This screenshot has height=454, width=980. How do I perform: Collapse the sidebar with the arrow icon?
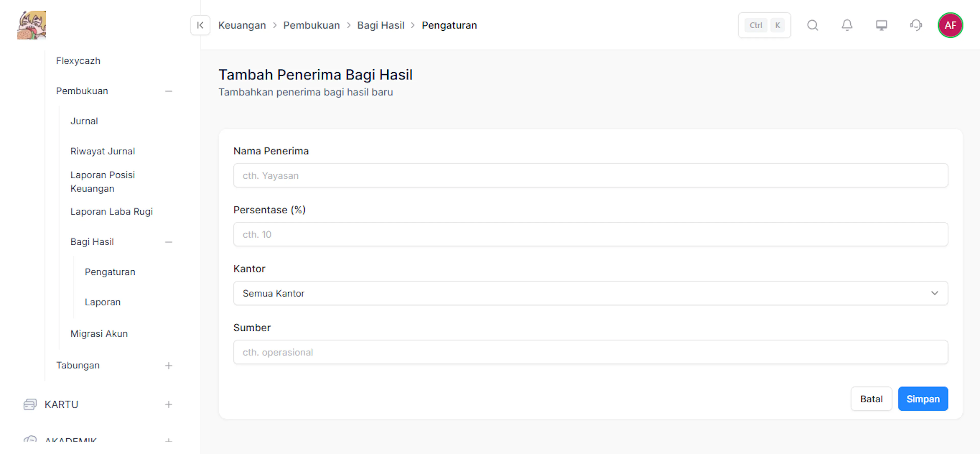tap(200, 25)
